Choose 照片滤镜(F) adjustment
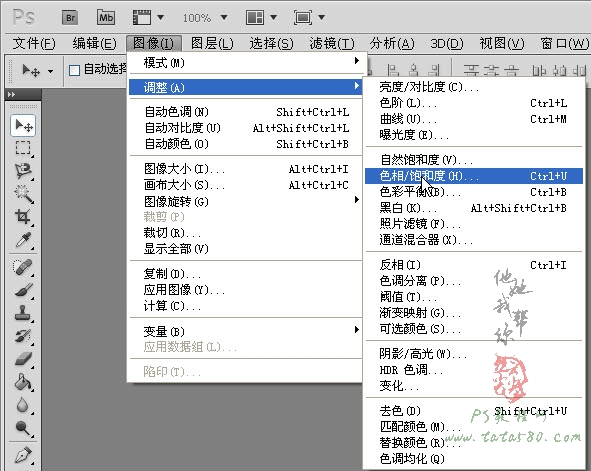The width and height of the screenshot is (591, 471). [x=474, y=224]
